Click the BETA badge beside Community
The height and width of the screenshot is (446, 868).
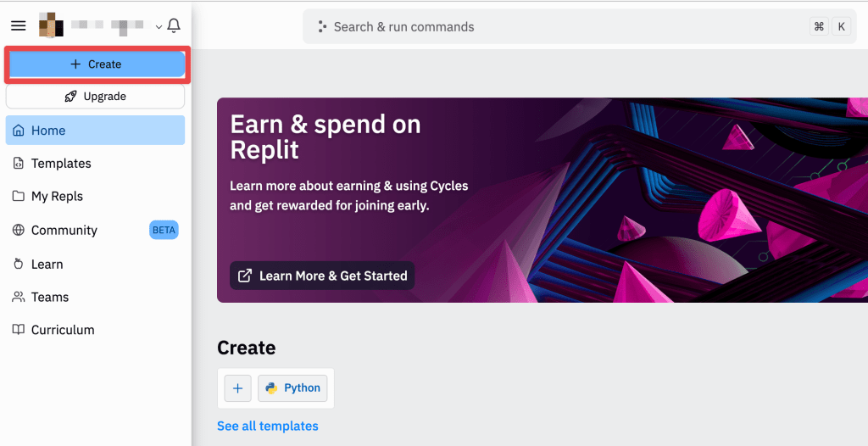point(164,230)
